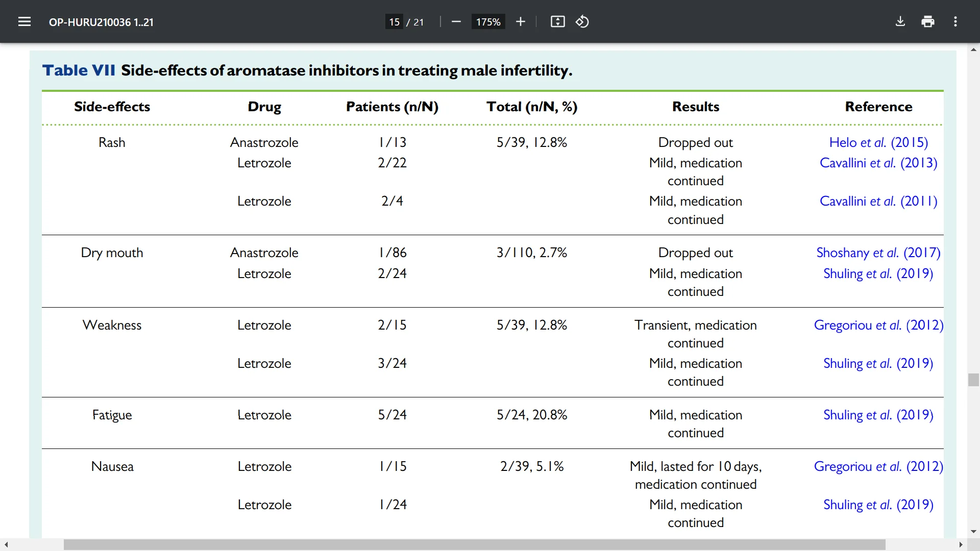This screenshot has height=551, width=980.
Task: Click the Rash side-effect cell
Action: click(x=112, y=142)
